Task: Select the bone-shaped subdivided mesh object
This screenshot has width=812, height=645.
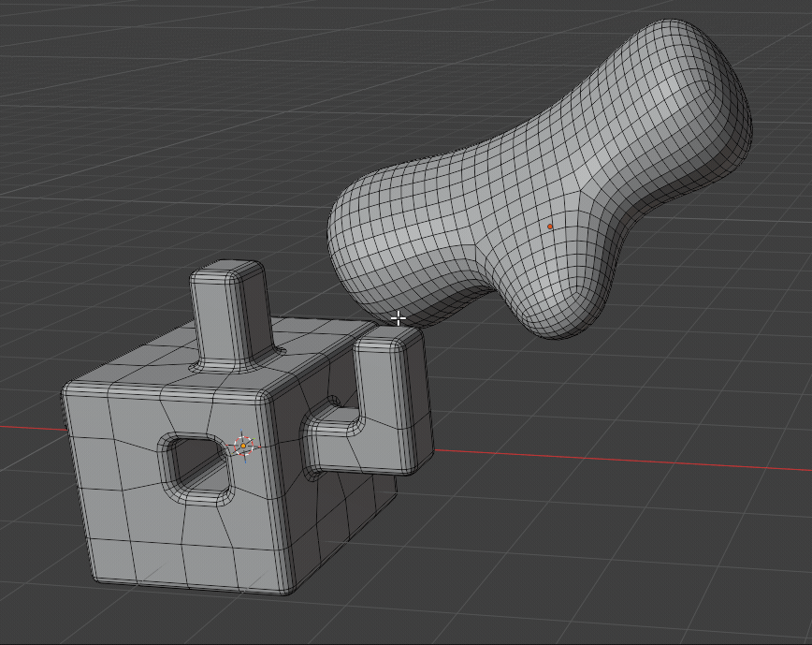Action: tap(539, 182)
